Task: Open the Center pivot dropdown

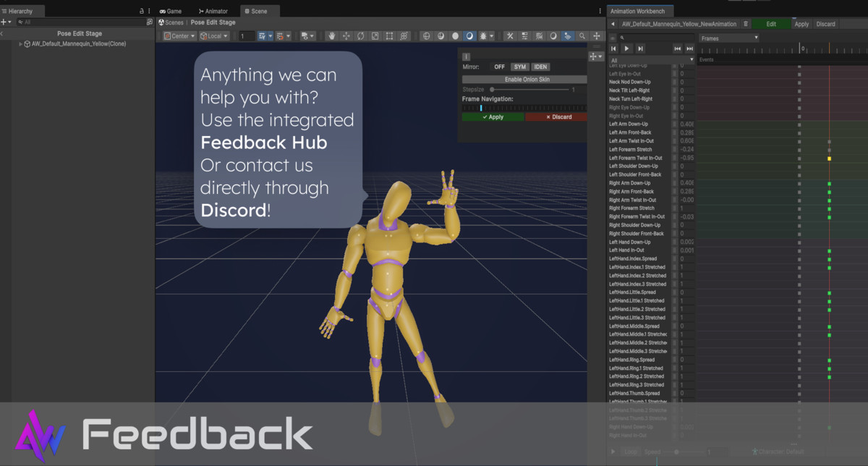Action: click(179, 36)
